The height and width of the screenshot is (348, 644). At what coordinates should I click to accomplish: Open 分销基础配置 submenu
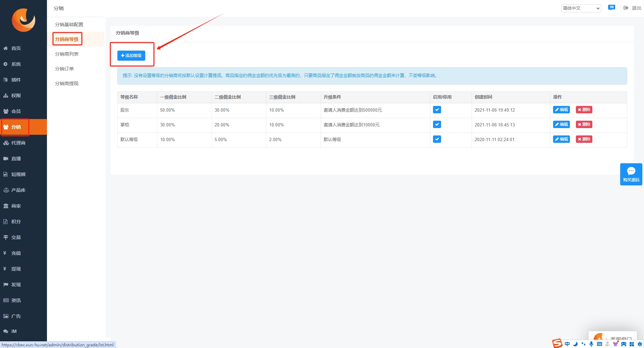click(x=69, y=24)
